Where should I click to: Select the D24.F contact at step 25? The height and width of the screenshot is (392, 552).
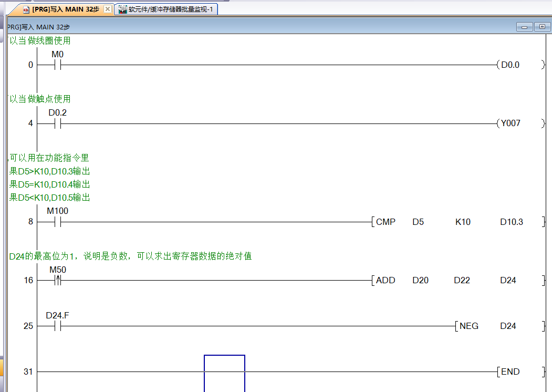[x=58, y=326]
